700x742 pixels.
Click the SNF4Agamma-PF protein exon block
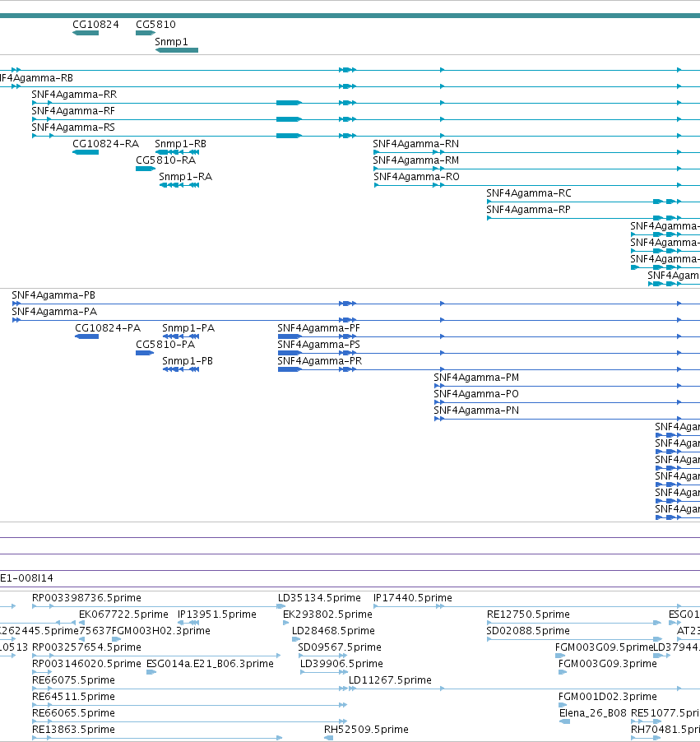point(290,336)
